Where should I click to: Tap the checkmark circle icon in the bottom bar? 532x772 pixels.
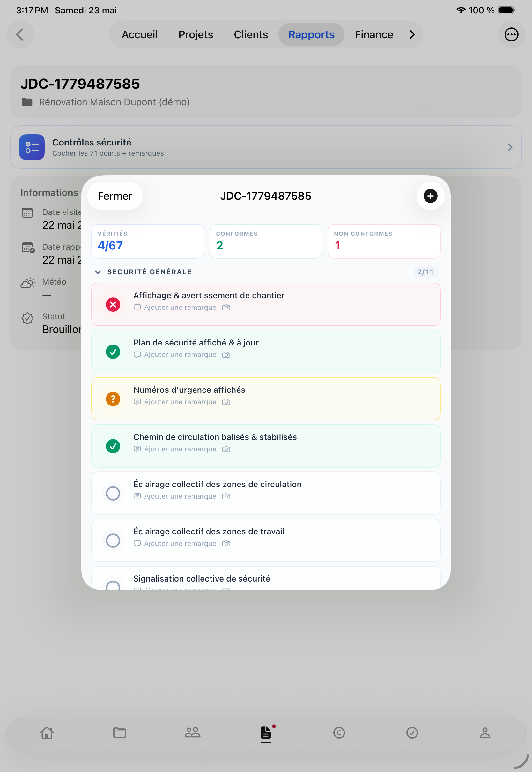[x=412, y=732]
